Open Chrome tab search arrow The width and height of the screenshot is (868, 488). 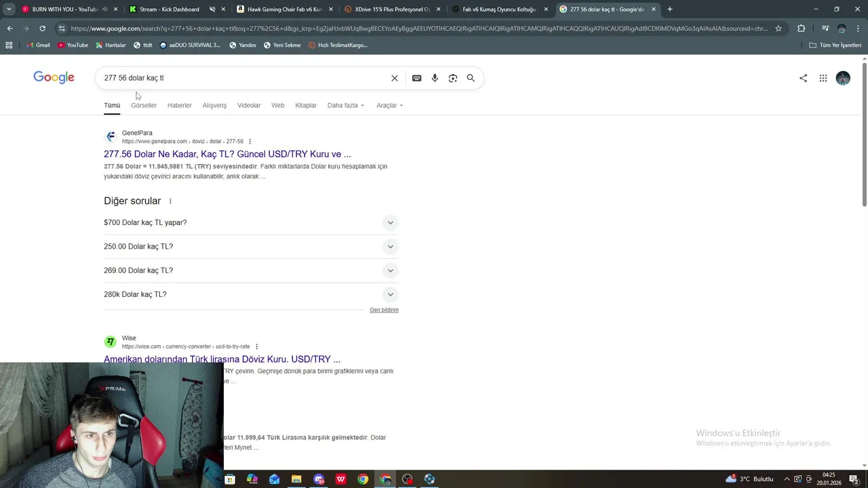click(9, 9)
